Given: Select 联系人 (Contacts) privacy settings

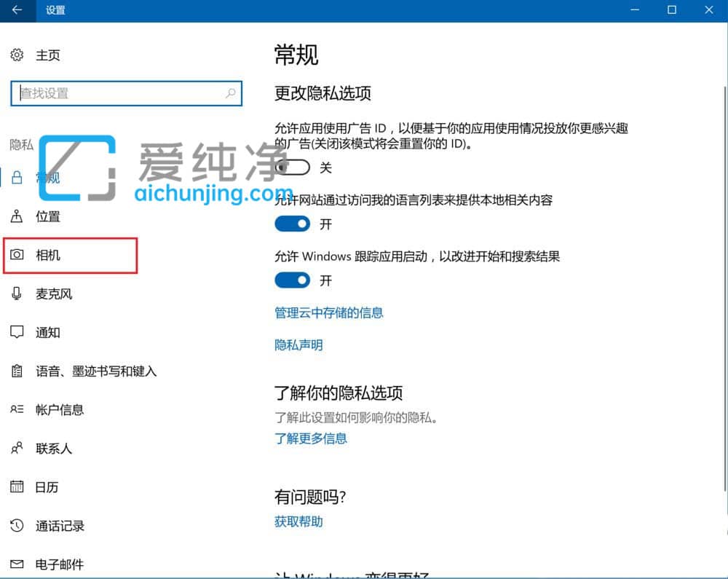Looking at the screenshot, I should [54, 448].
